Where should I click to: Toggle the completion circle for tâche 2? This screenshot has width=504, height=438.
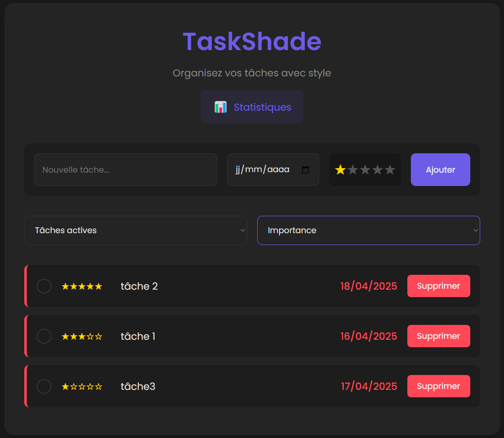tap(44, 286)
